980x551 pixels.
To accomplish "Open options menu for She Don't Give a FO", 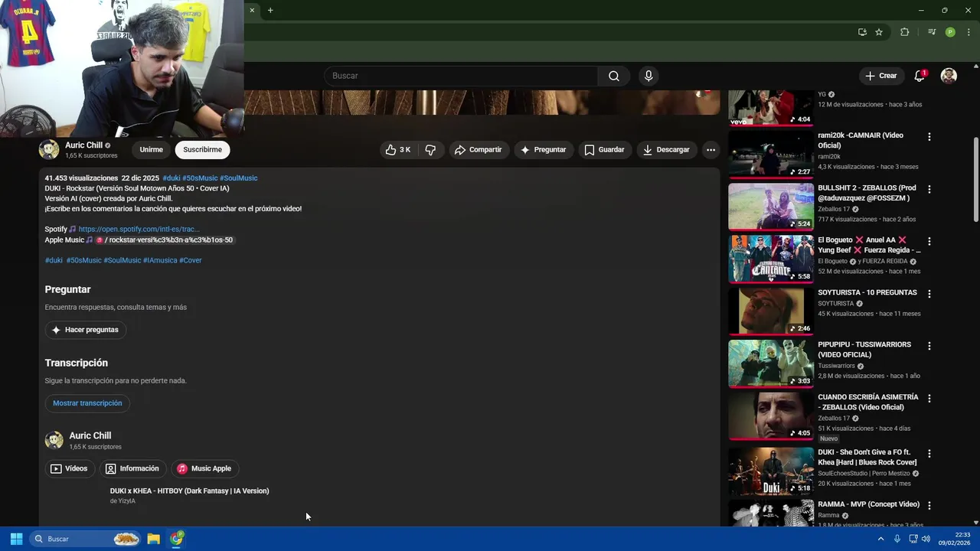I will click(929, 453).
